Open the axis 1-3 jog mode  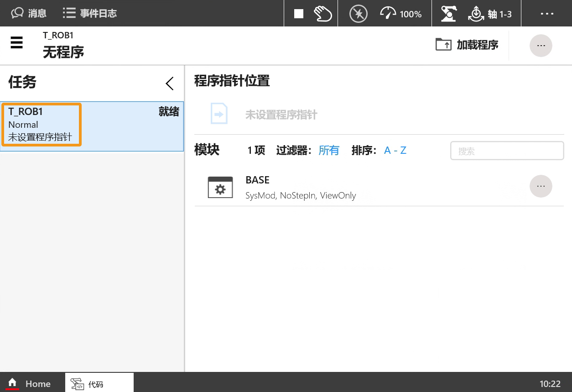(x=490, y=14)
